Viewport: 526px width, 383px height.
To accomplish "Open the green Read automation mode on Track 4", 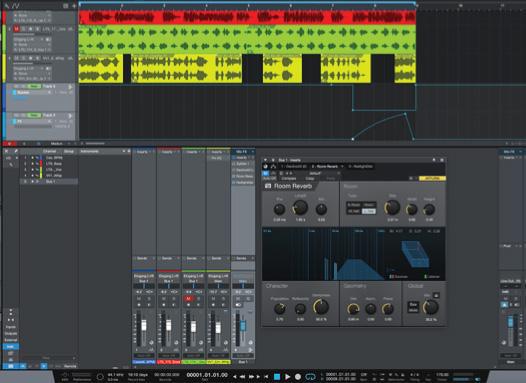I will point(34,87).
